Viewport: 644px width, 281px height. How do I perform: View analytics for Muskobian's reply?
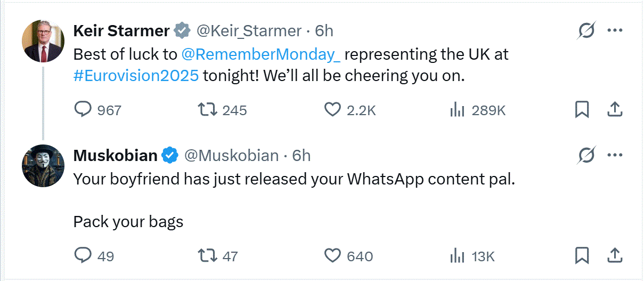[458, 256]
